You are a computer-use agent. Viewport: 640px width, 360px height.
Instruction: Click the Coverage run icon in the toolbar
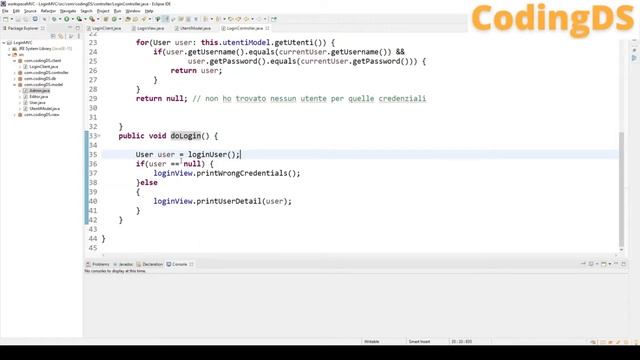(x=79, y=19)
